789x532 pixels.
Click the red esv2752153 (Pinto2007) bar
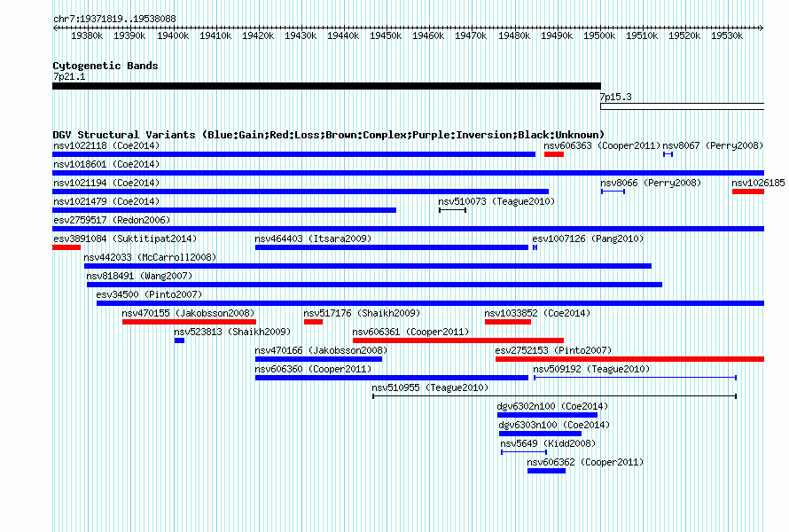[x=630, y=359]
